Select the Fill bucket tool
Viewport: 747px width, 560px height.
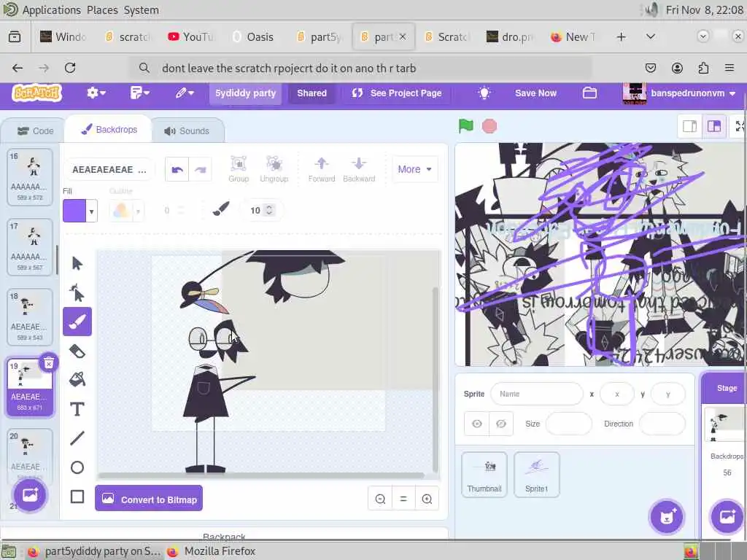[x=77, y=379]
